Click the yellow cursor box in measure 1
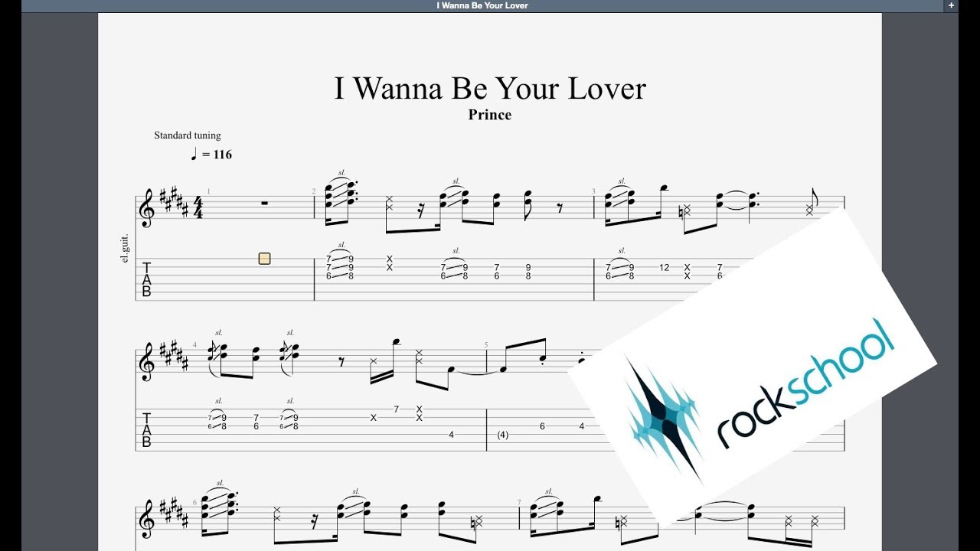The image size is (980, 551). tap(264, 259)
